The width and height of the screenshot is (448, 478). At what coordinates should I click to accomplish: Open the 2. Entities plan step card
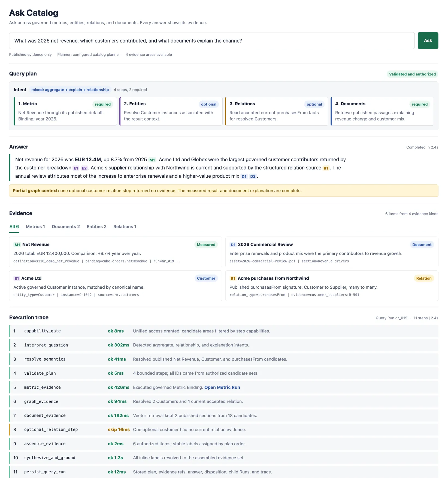click(171, 111)
